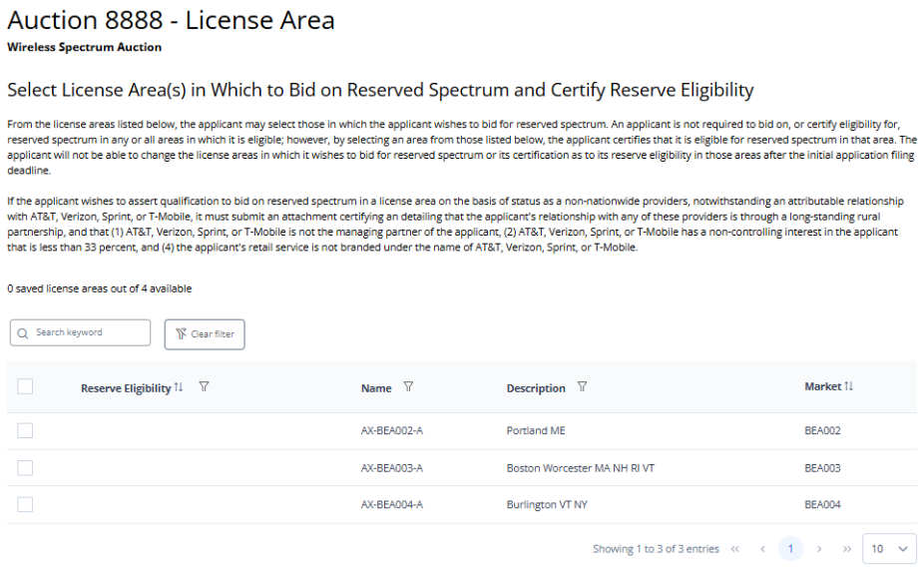Screen dimensions: 924x575
Task: Sort by Reserve Eligibility column
Action: 179,388
